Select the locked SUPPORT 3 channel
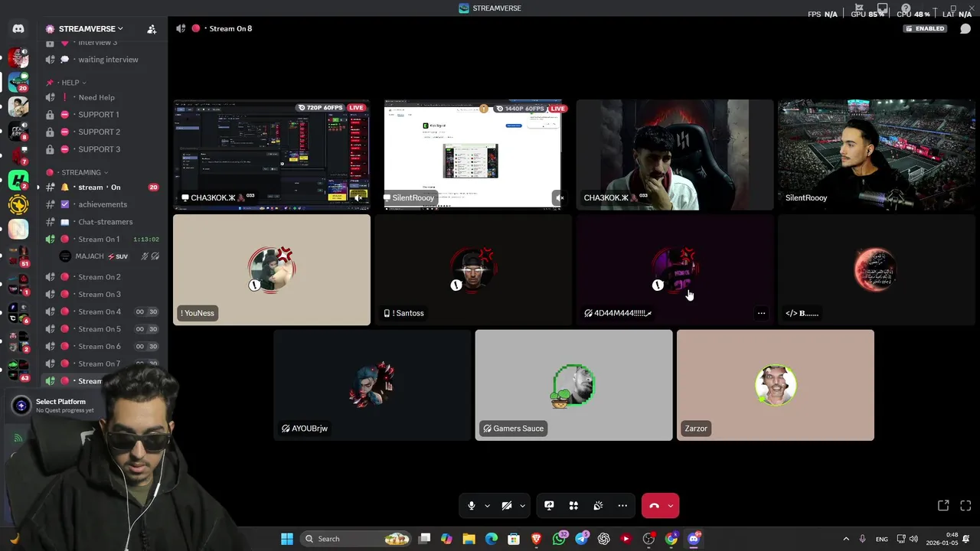Image resolution: width=980 pixels, height=551 pixels. click(x=102, y=149)
